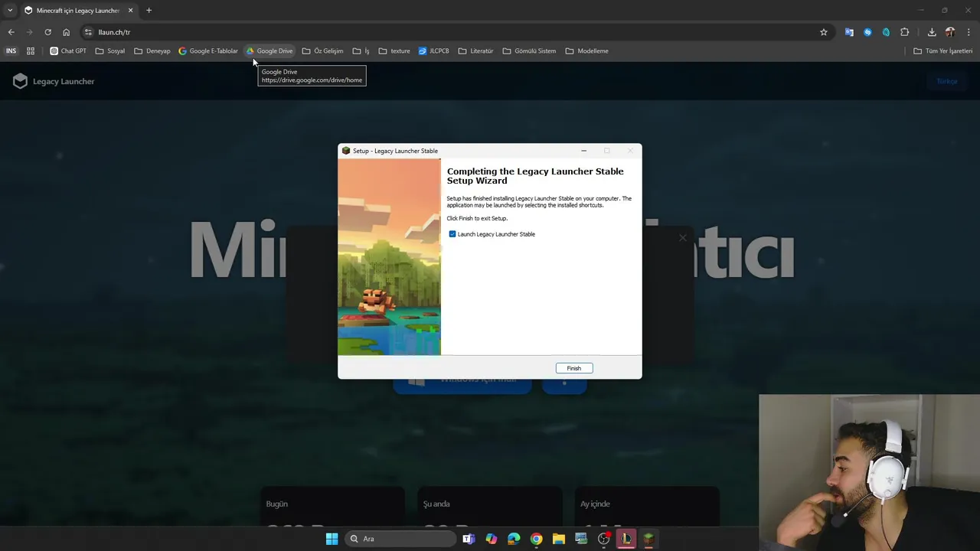980x551 pixels.
Task: Open the Shazam extension icon
Action: pyautogui.click(x=867, y=32)
